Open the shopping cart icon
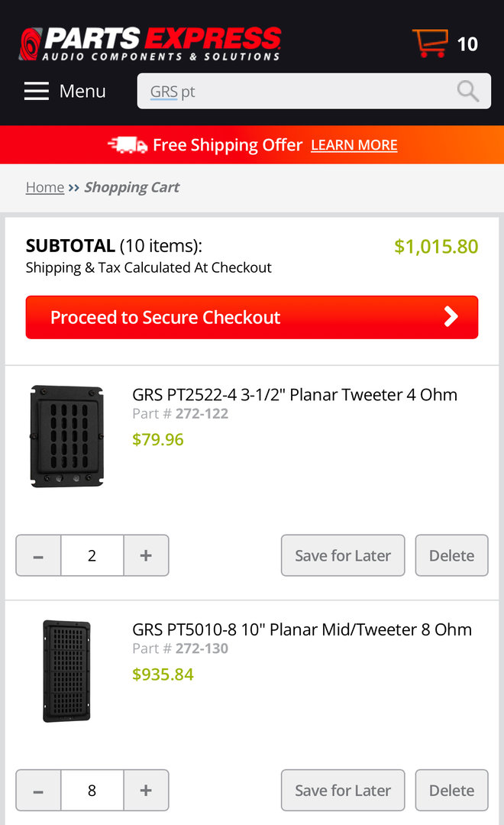 pyautogui.click(x=430, y=44)
